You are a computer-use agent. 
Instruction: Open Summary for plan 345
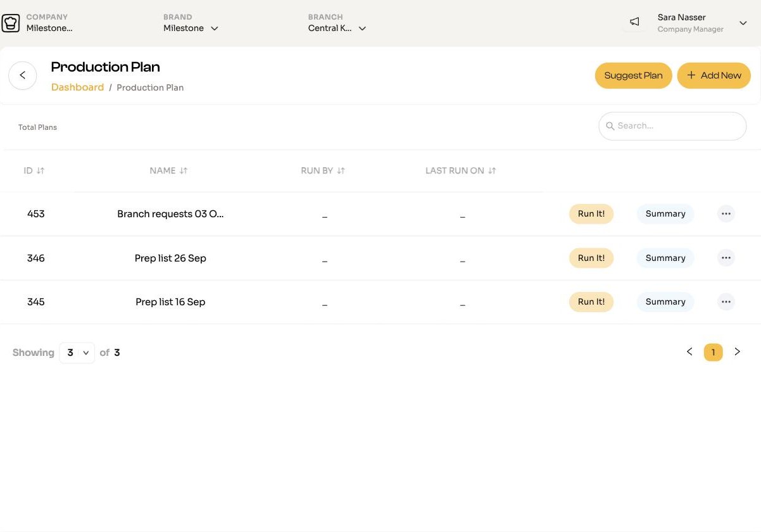pyautogui.click(x=665, y=302)
